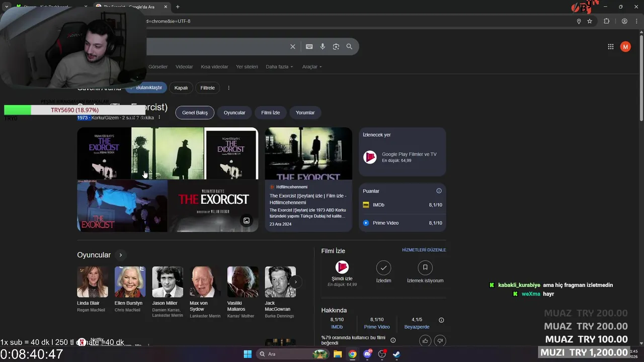Open info icon beside Beyazperde rating
Viewport: 644px width, 362px height.
tap(441, 320)
